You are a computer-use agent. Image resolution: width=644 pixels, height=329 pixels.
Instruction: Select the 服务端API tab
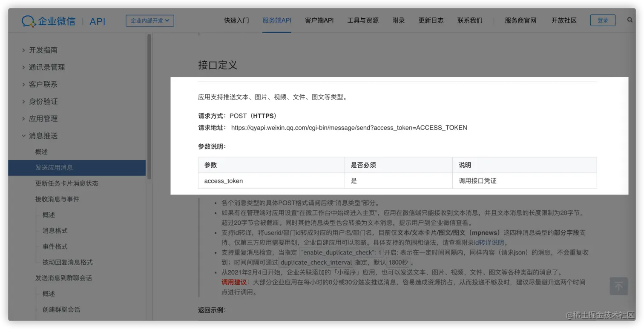click(276, 20)
